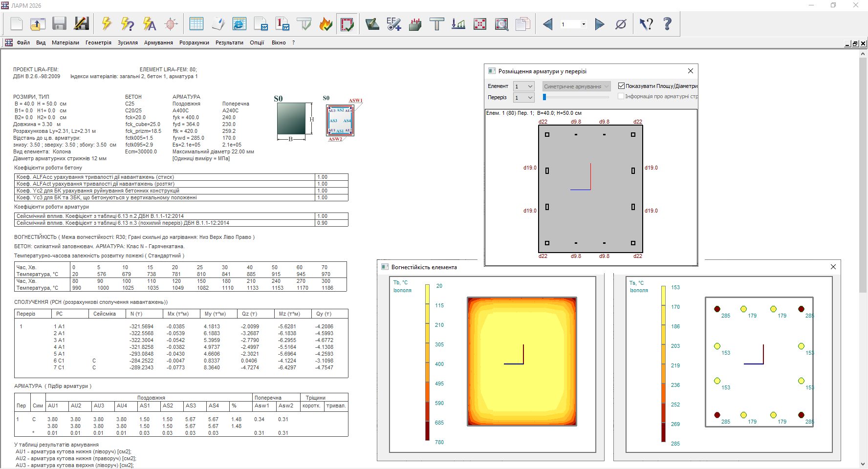The image size is (868, 469).
Task: Close the 'Розміщення арматури у перерізі' dialog
Action: (691, 71)
